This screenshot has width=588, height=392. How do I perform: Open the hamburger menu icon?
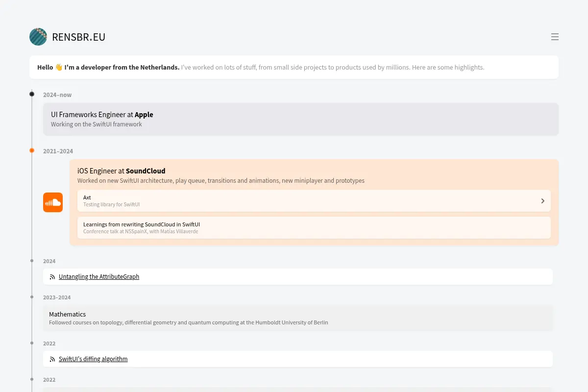[x=555, y=37]
